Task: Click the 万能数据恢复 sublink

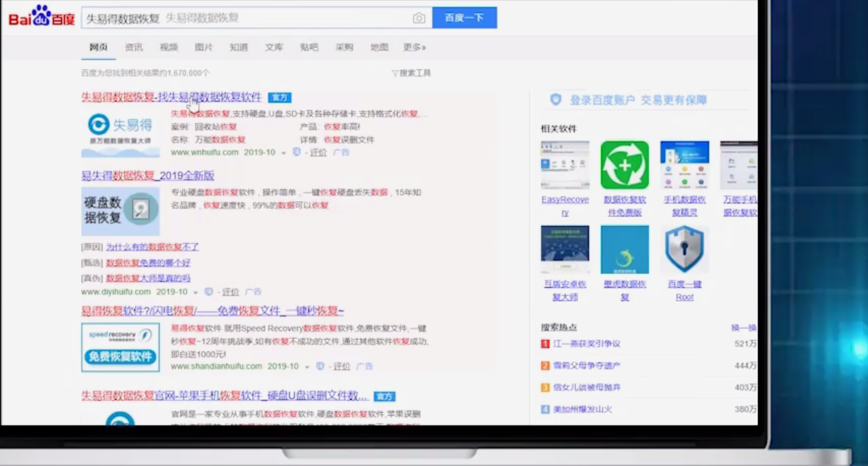Action: point(220,140)
